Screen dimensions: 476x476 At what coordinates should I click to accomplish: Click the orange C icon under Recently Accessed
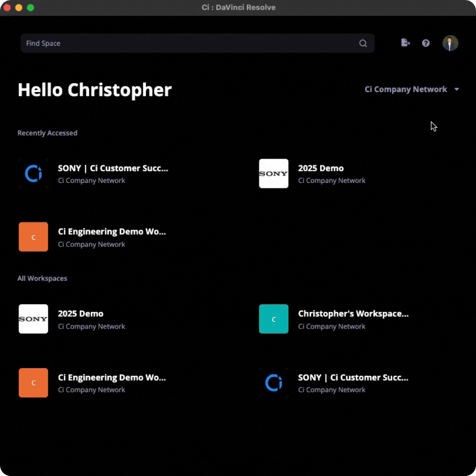coord(34,237)
